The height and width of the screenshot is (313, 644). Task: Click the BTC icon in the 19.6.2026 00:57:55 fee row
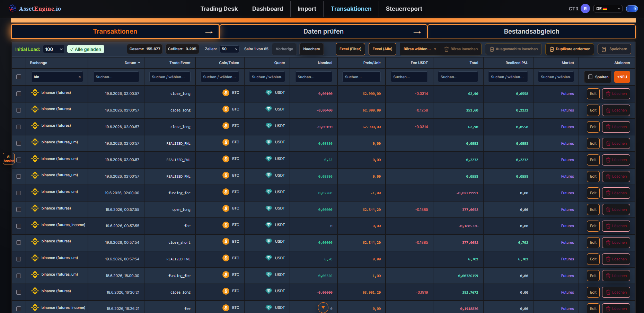[226, 225]
